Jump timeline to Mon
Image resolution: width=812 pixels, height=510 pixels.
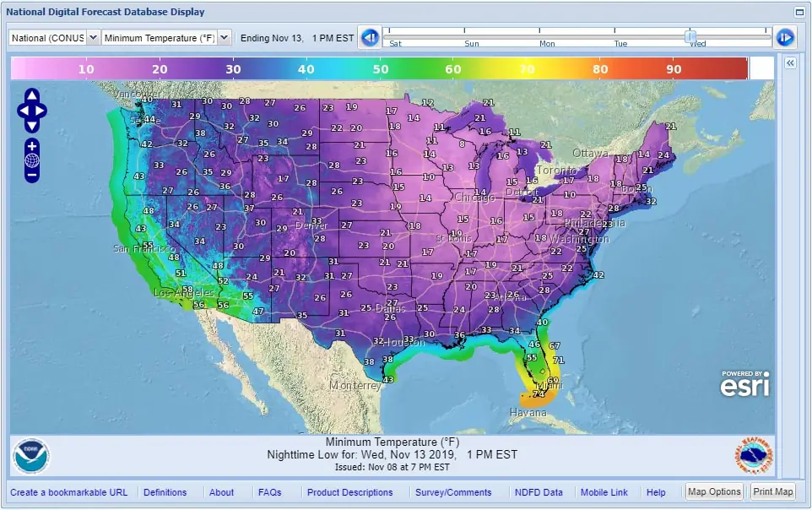pyautogui.click(x=547, y=44)
